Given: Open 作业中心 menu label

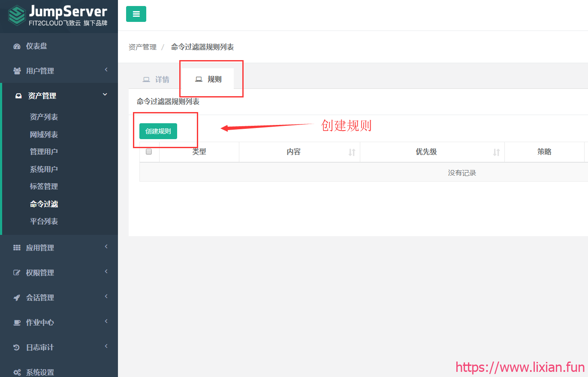Looking at the screenshot, I should pyautogui.click(x=40, y=322).
